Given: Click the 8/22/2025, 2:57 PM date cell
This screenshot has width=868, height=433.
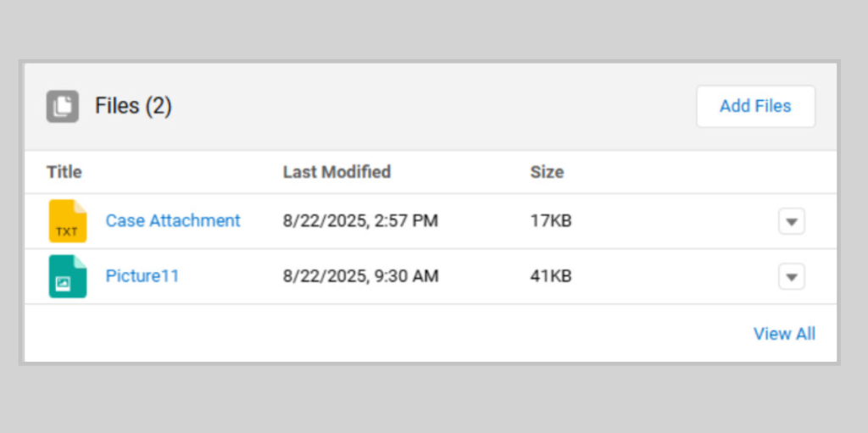Looking at the screenshot, I should [360, 221].
